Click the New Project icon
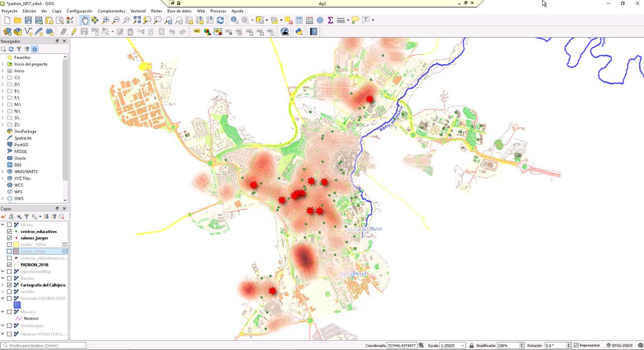Image resolution: width=644 pixels, height=350 pixels. click(8, 20)
